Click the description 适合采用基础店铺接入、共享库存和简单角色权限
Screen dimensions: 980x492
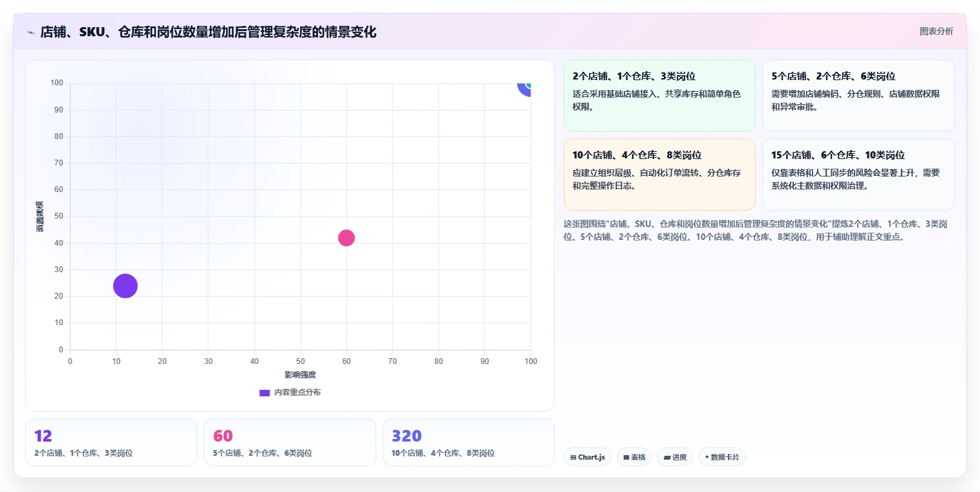pos(656,100)
